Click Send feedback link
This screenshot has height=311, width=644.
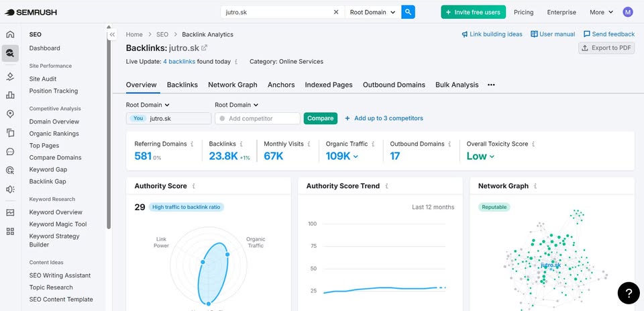pos(609,34)
